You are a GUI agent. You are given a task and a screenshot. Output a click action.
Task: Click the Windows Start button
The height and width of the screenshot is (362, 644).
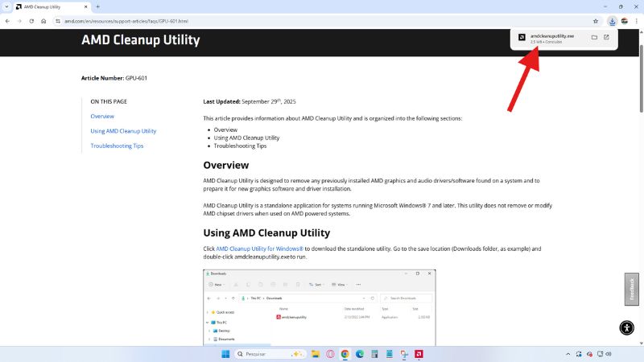tap(225, 354)
